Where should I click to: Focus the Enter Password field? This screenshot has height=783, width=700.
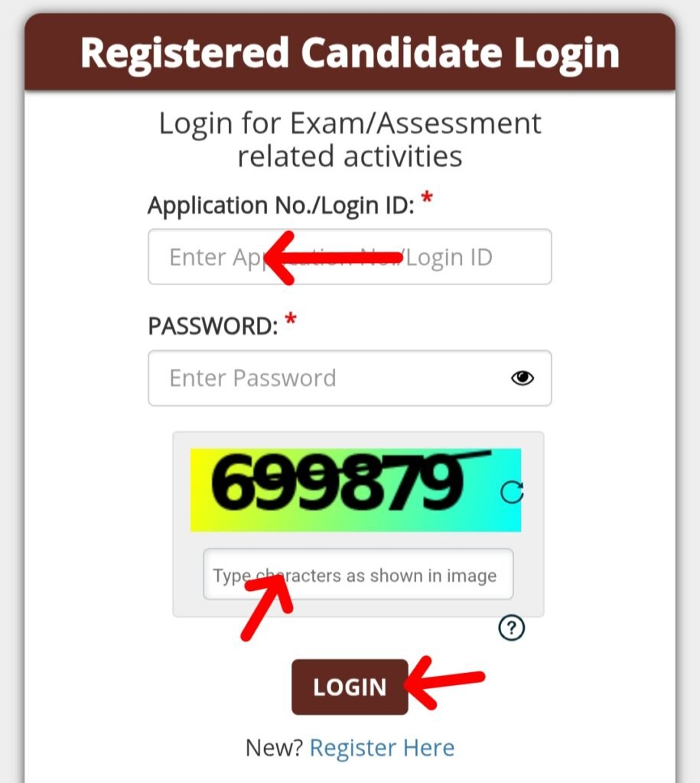pyautogui.click(x=329, y=378)
